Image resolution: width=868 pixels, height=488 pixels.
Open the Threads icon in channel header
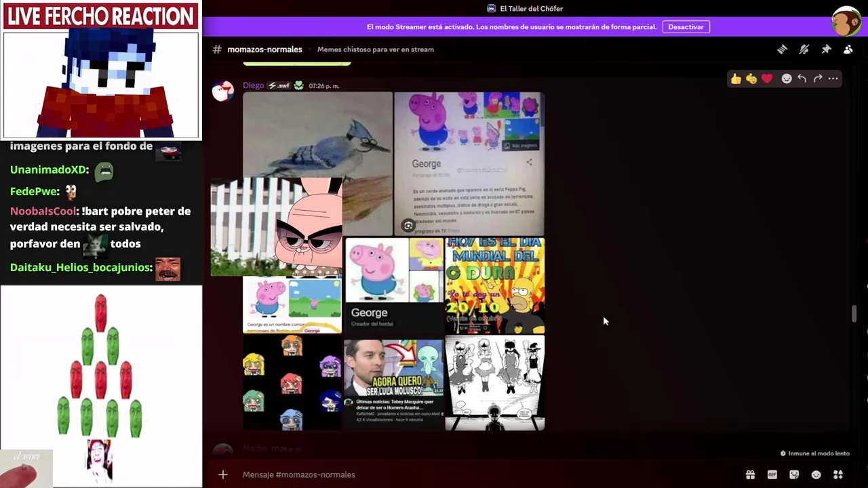(782, 49)
